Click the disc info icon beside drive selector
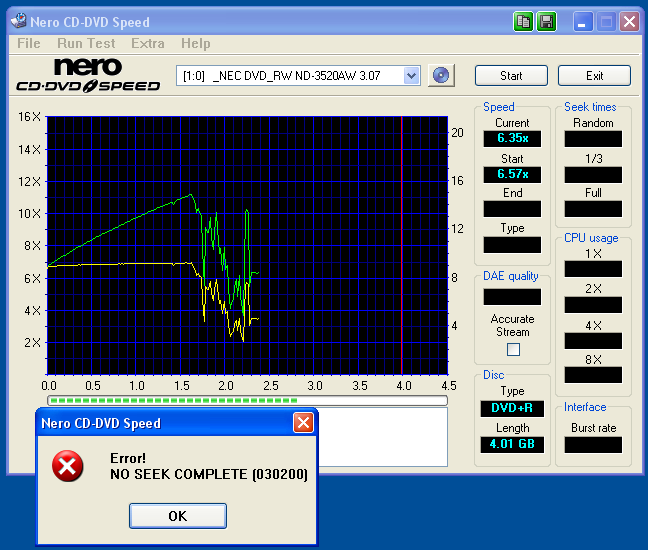The image size is (648, 550). 441,76
